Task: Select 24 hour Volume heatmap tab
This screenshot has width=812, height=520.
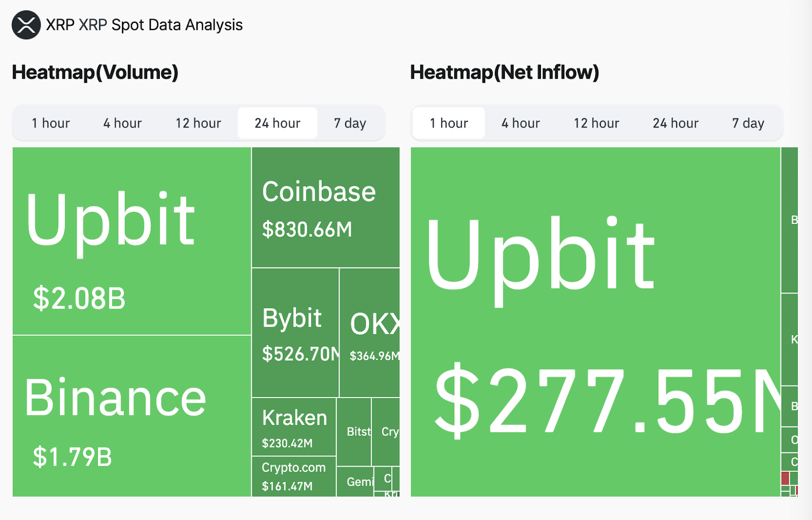Action: 278,123
